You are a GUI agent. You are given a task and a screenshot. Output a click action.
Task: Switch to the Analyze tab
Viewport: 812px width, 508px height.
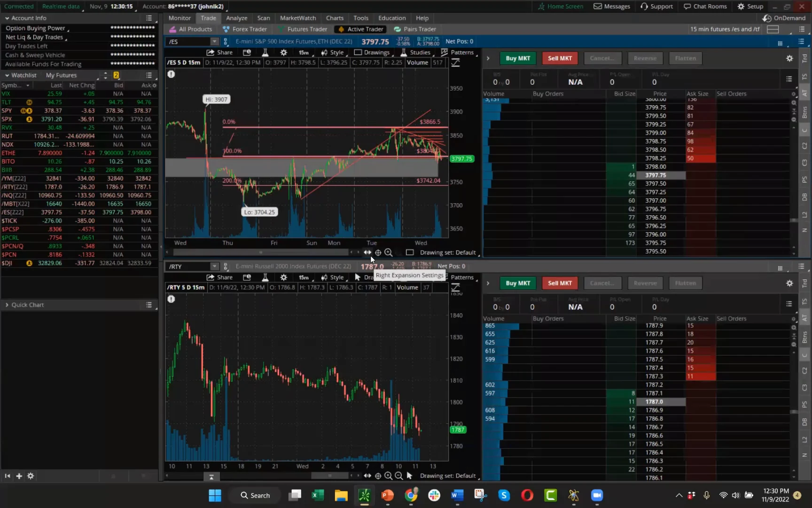tap(236, 18)
